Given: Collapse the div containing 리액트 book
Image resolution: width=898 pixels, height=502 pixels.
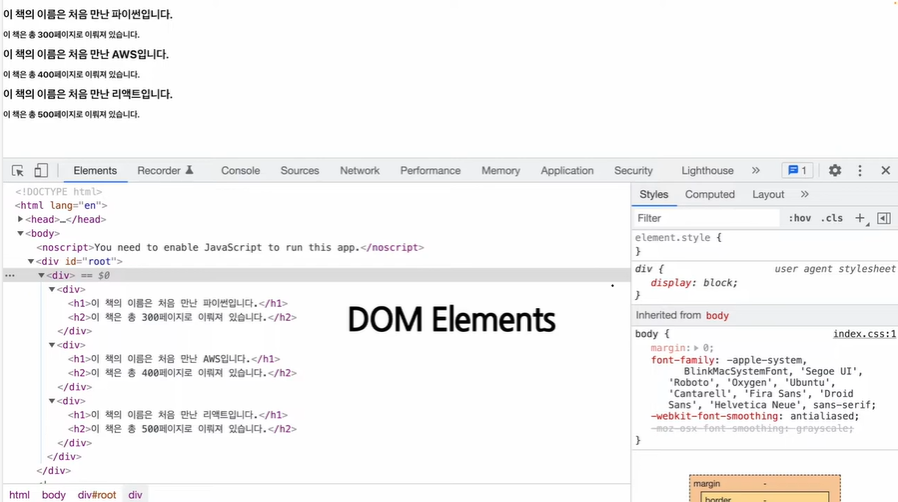Looking at the screenshot, I should click(52, 401).
